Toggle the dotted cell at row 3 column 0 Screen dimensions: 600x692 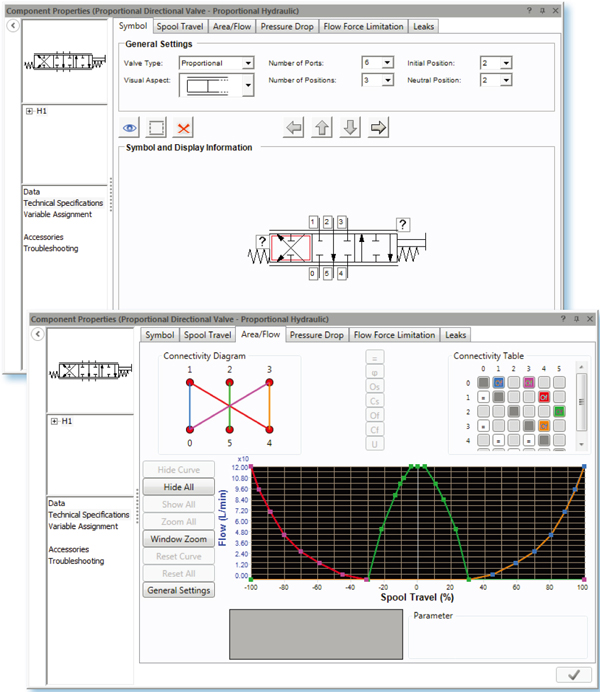(x=484, y=426)
